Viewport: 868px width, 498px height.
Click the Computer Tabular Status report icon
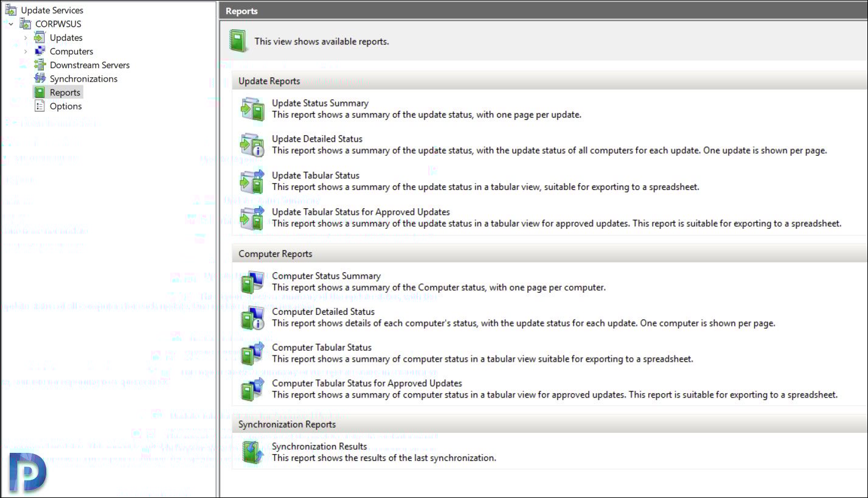[x=252, y=354]
